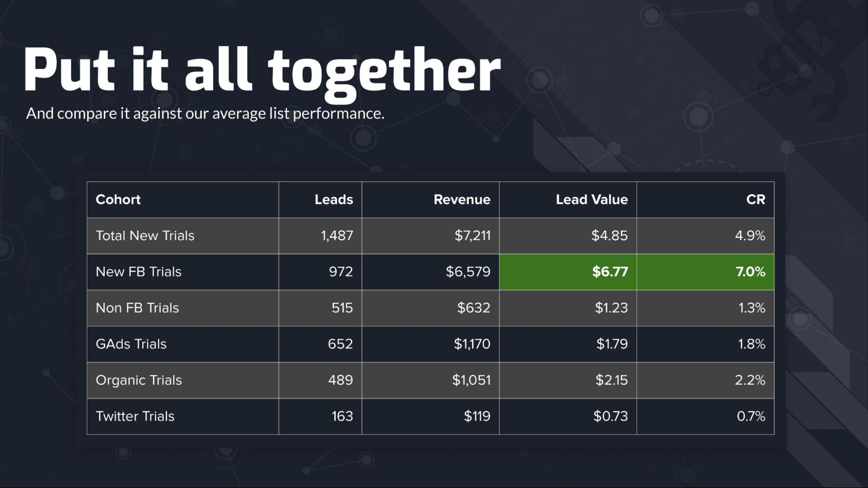Click the $7,211 revenue cell
The width and height of the screenshot is (868, 488).
pos(472,236)
